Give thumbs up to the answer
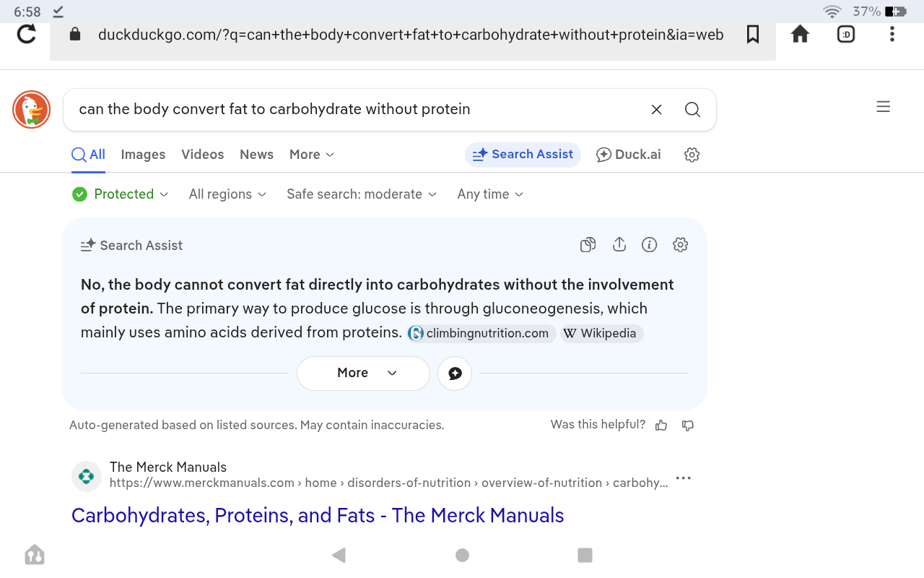This screenshot has height=578, width=924. 661,426
